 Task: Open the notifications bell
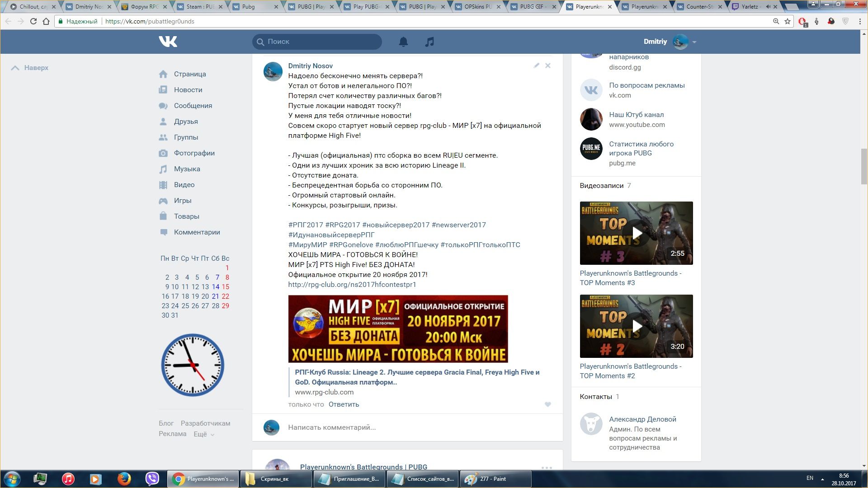click(x=403, y=42)
